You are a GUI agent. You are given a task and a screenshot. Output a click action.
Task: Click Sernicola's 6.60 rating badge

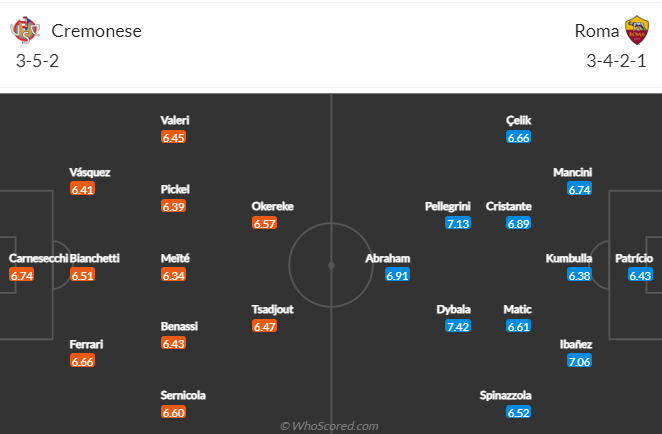pos(173,412)
